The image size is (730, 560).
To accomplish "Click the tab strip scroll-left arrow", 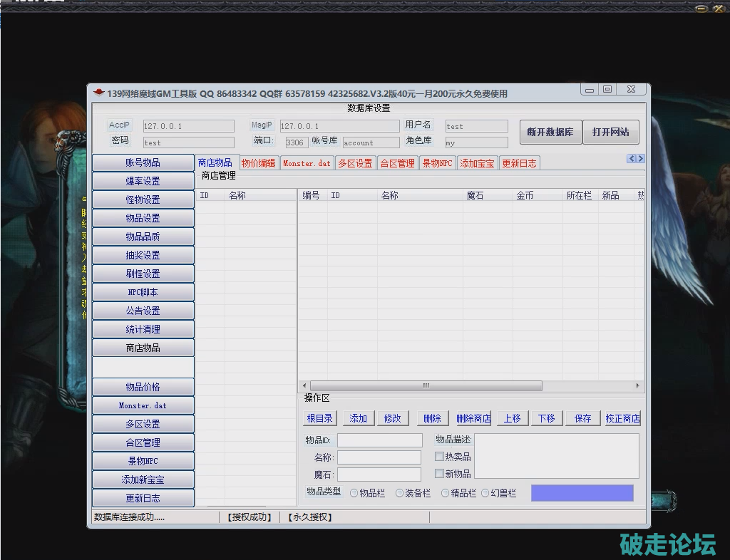I will pyautogui.click(x=631, y=159).
